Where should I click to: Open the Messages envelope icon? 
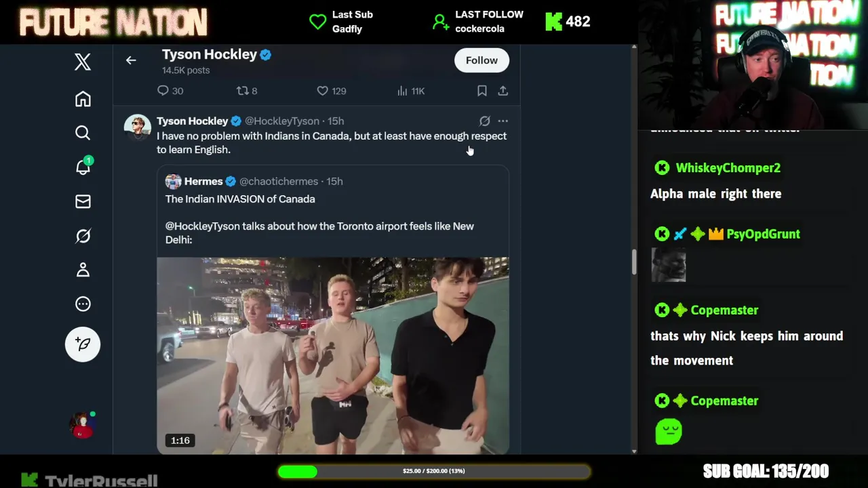83,201
